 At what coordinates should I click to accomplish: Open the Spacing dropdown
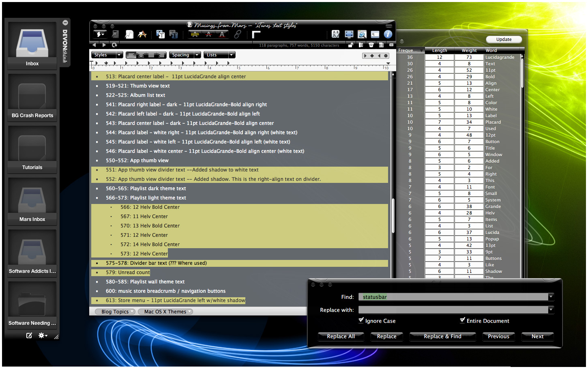coord(185,55)
